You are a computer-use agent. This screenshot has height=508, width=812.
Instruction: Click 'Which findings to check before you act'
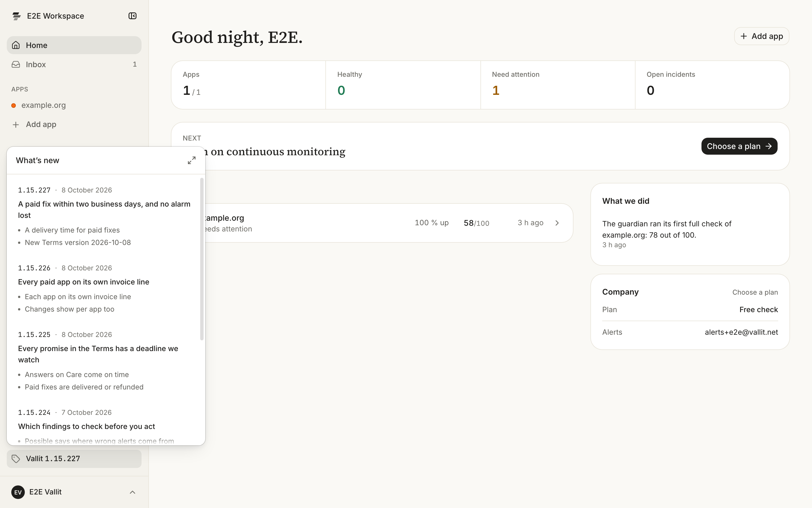click(87, 426)
